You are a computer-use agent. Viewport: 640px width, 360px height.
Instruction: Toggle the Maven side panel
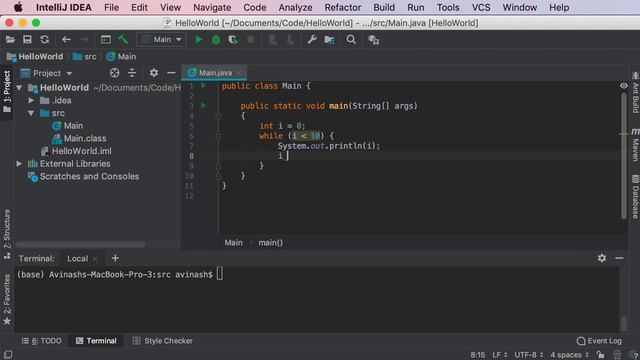tap(635, 144)
